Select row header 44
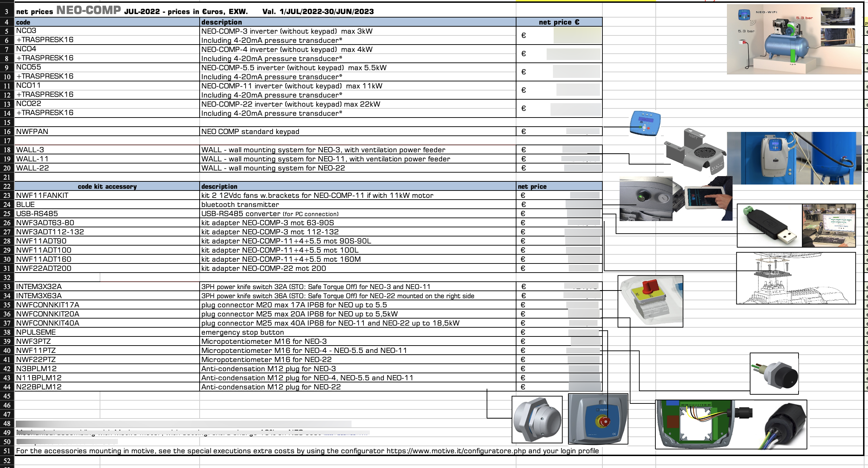The height and width of the screenshot is (468, 868). (7, 387)
